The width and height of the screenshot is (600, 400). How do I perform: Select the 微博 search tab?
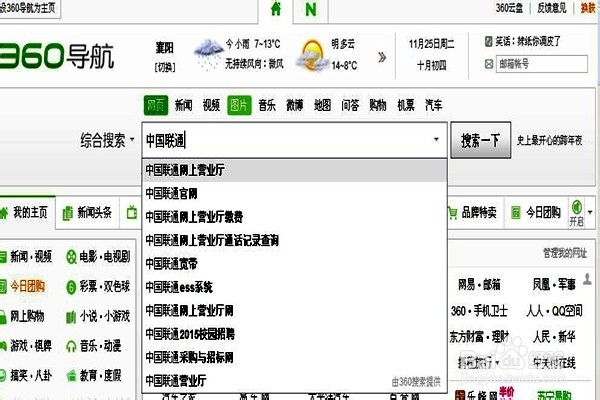[x=295, y=105]
